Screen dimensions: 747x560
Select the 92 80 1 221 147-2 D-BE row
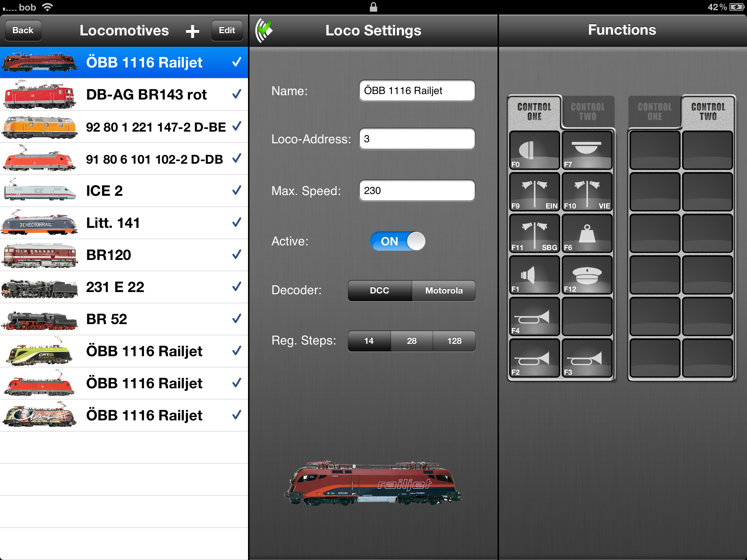(x=124, y=127)
